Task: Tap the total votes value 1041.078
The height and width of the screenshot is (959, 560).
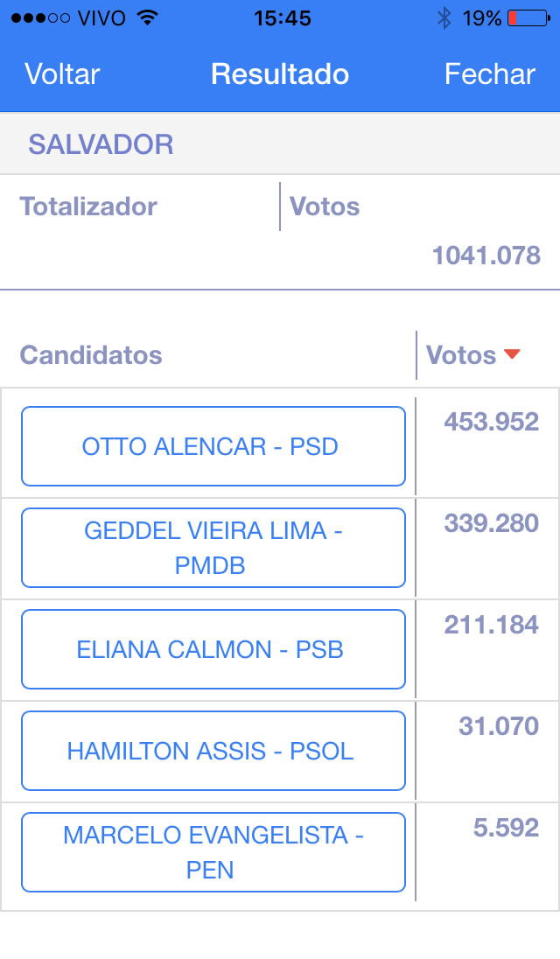Action: tap(486, 255)
